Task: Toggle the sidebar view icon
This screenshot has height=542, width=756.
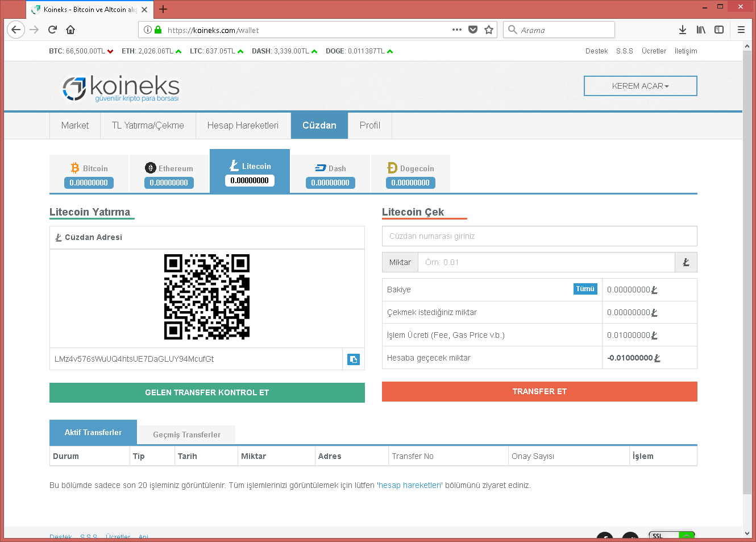Action: tap(719, 30)
